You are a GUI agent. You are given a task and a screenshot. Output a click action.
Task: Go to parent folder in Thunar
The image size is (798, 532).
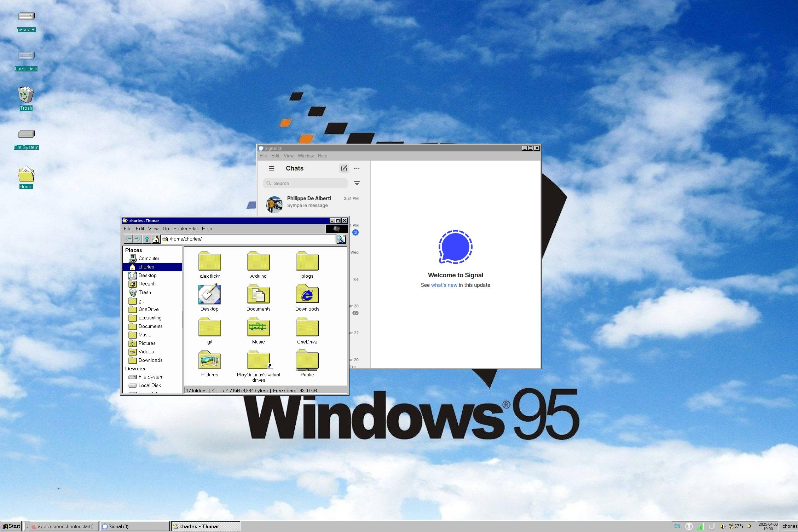(147, 239)
